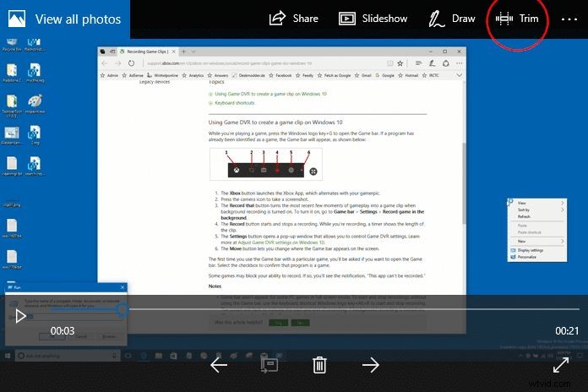Go to the next photo arrow
Viewport: 588px width, 392px height.
click(371, 365)
